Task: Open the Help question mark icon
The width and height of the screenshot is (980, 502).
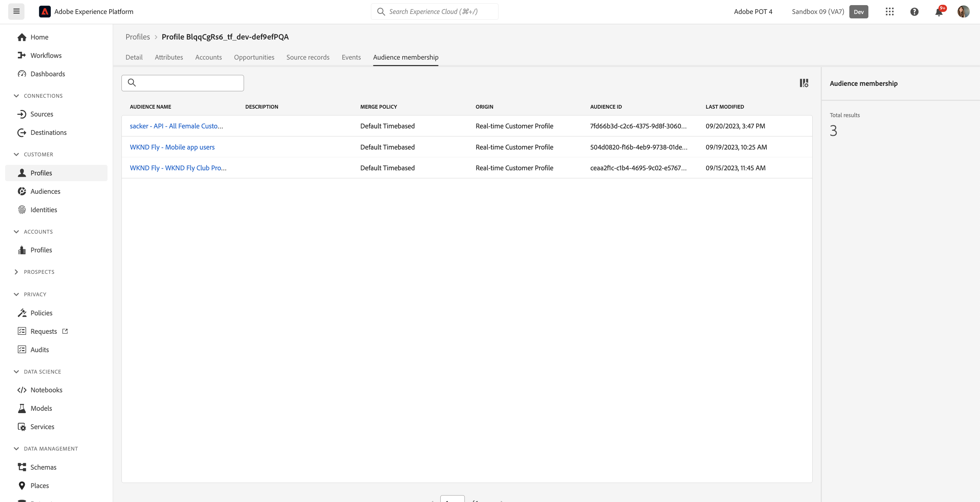Action: (x=914, y=12)
